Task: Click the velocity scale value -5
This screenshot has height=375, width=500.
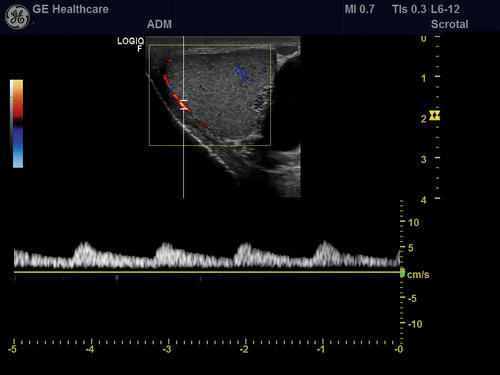Action: (412, 298)
